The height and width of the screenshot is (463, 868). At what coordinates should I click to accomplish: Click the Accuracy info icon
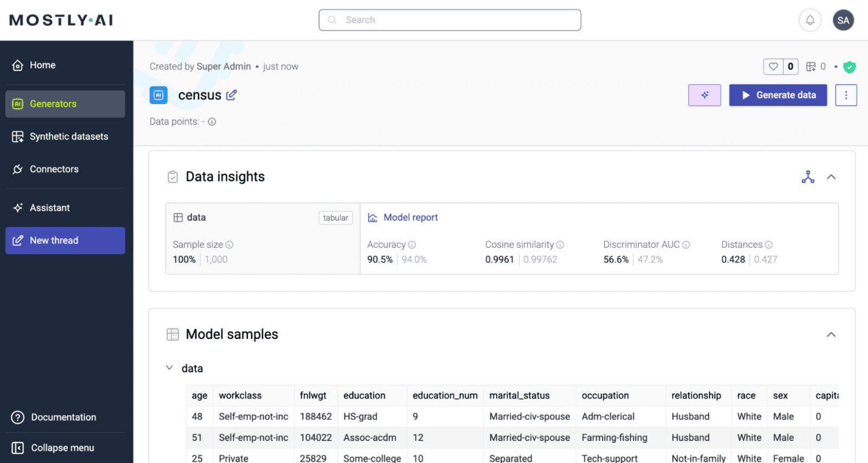click(x=412, y=245)
